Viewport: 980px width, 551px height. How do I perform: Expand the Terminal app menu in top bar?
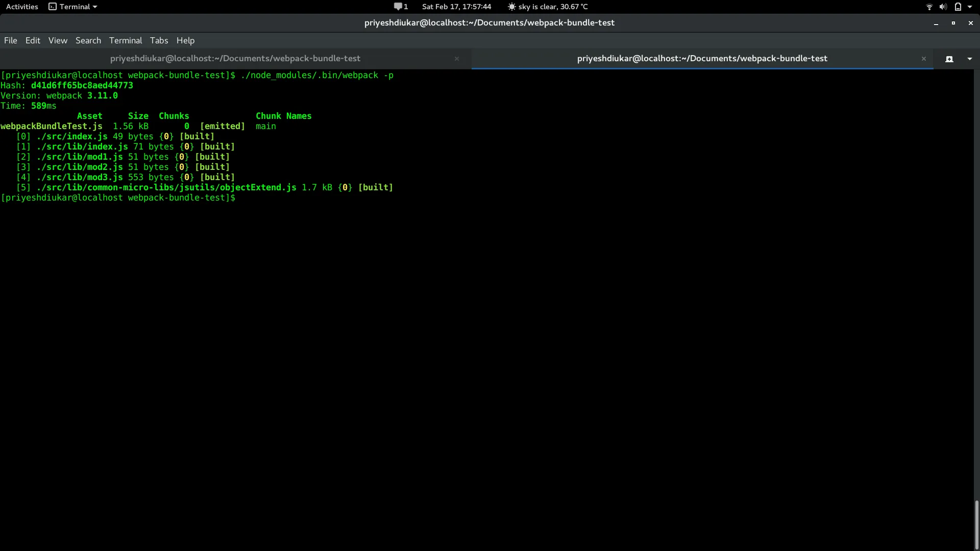tap(73, 7)
